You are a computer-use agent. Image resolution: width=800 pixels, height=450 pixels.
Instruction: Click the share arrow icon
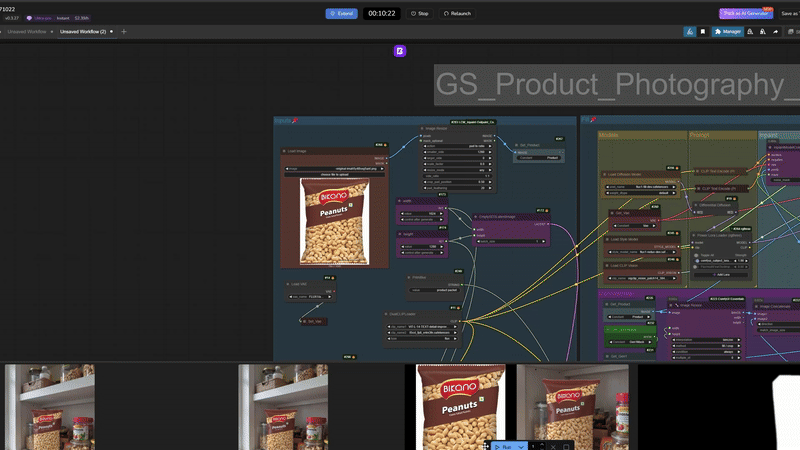(x=776, y=32)
